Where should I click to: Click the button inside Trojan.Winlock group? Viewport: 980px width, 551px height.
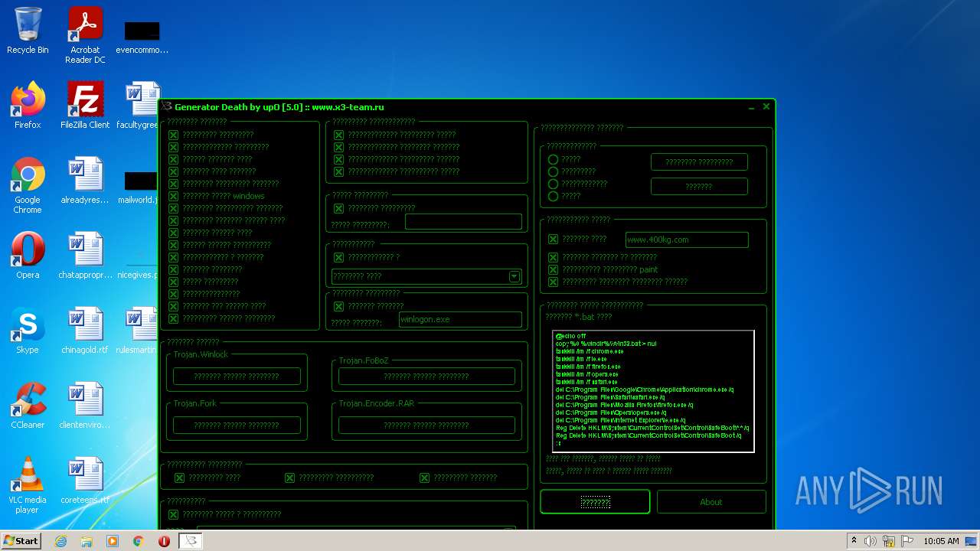pyautogui.click(x=237, y=377)
